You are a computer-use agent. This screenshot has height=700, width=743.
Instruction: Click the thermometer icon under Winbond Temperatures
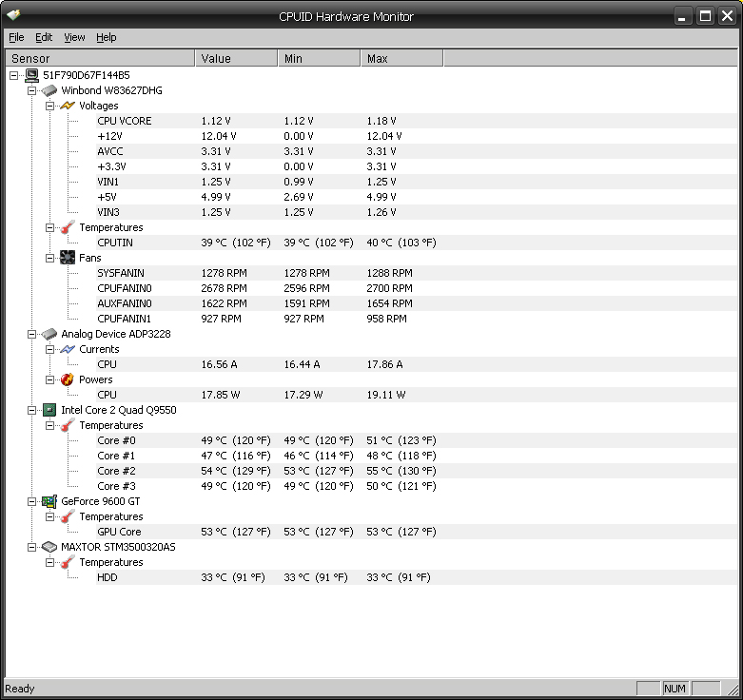[x=68, y=227]
